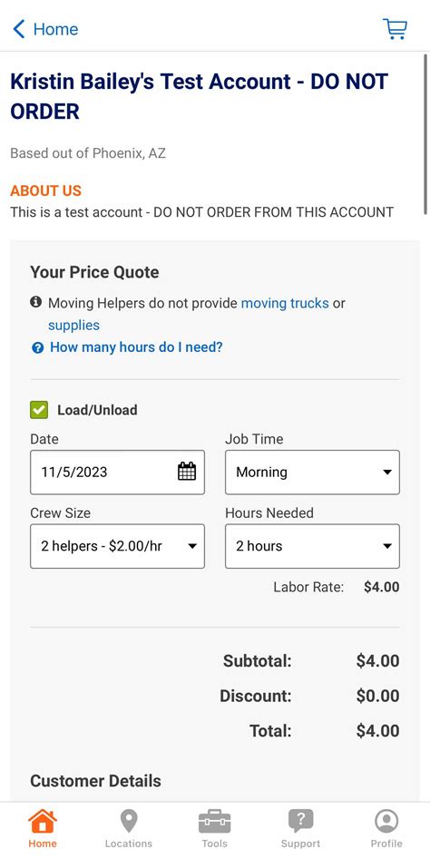Uncheck the Load/Unload checkbox
430x868 pixels.
[39, 410]
